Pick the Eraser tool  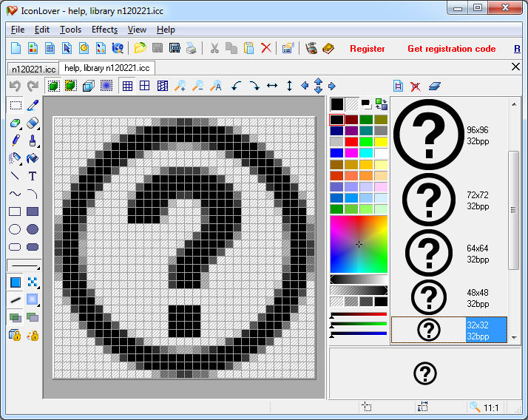pos(33,123)
